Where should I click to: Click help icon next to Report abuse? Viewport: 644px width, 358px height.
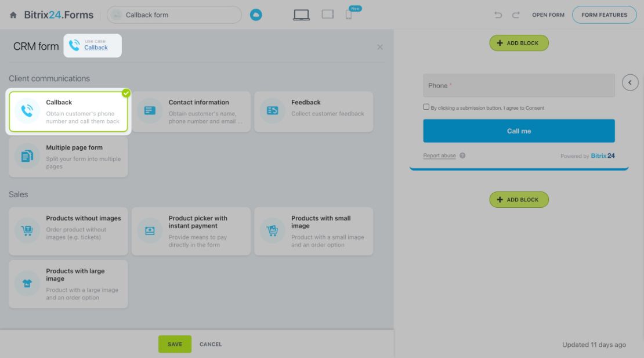[x=462, y=156]
